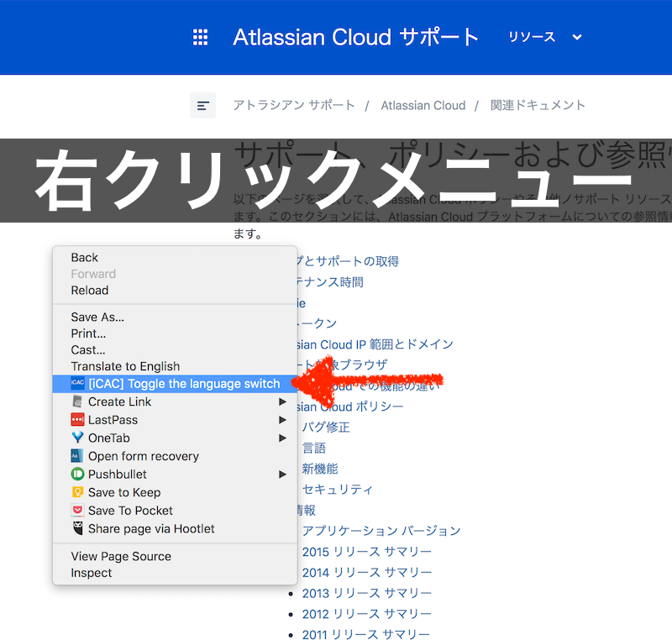This screenshot has height=640, width=672.
Task: Open the サポートの取得 link
Action: tap(348, 261)
